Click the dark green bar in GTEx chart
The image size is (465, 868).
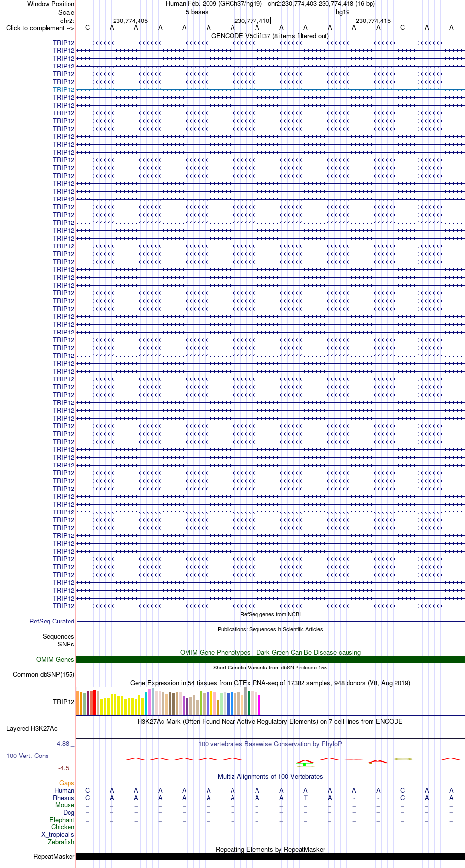249,703
